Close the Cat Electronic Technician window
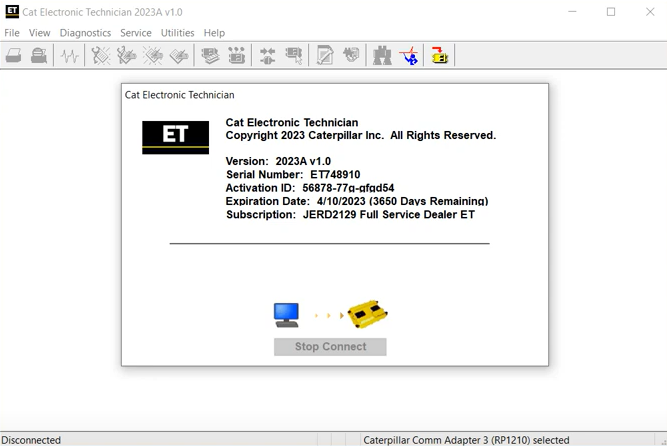This screenshot has height=446, width=667. point(650,12)
